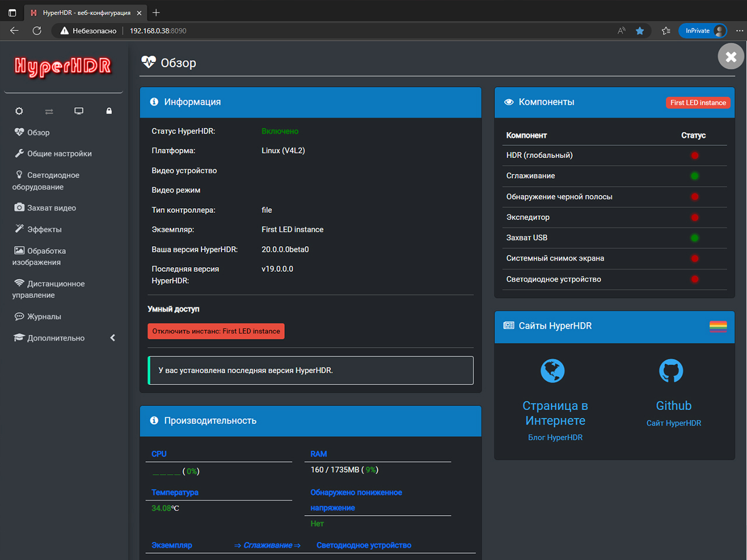747x560 pixels.
Task: Click the HyperHDR logo in sidebar
Action: [63, 66]
